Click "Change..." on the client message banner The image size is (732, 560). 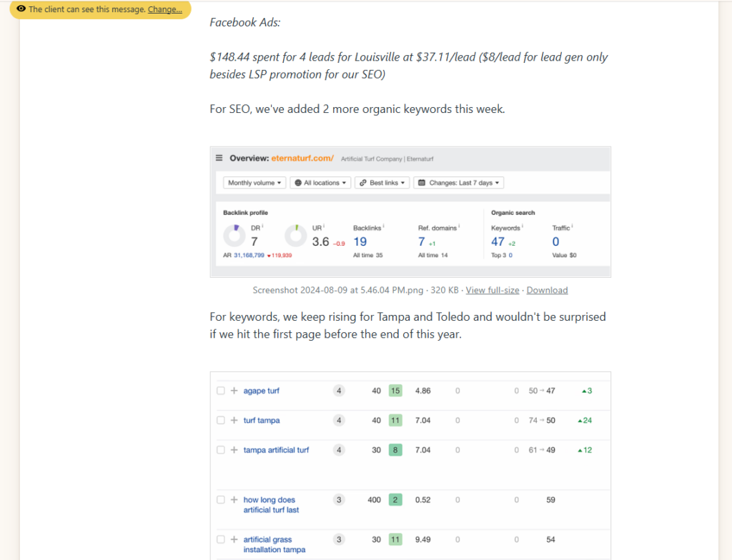click(x=164, y=9)
